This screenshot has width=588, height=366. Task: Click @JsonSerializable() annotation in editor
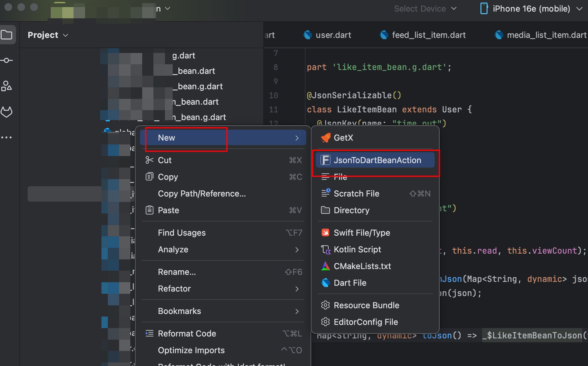coord(354,95)
